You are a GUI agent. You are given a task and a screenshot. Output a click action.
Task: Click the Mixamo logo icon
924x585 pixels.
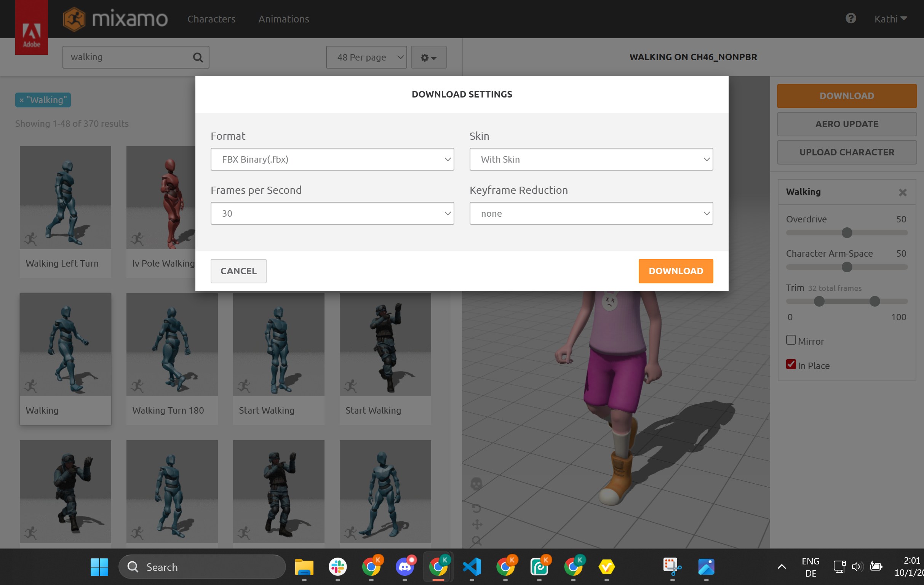pos(74,19)
